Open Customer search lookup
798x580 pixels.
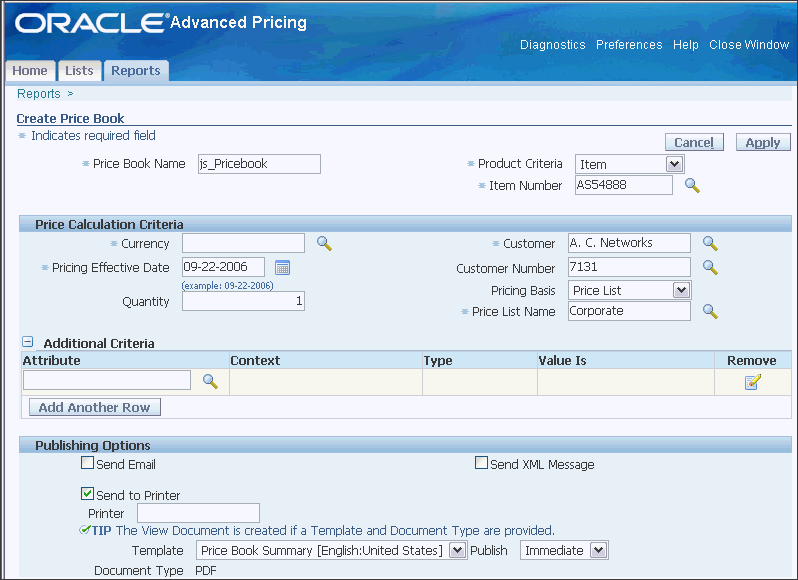pos(710,243)
